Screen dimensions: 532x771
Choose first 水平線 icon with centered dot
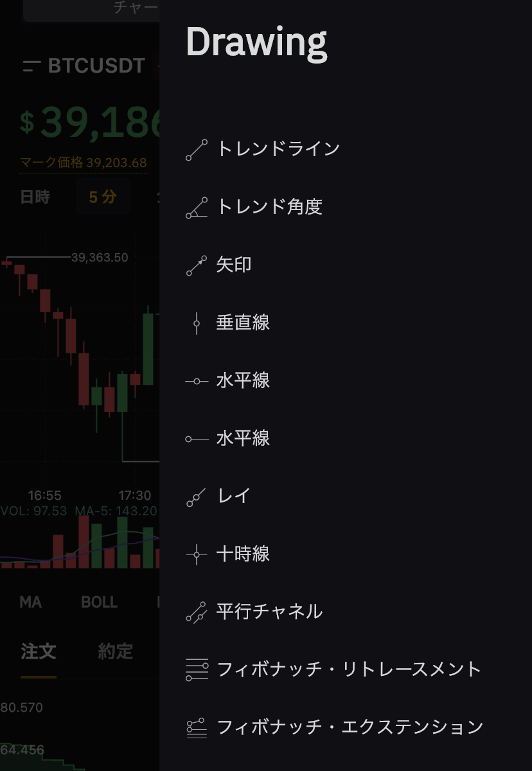pos(197,381)
